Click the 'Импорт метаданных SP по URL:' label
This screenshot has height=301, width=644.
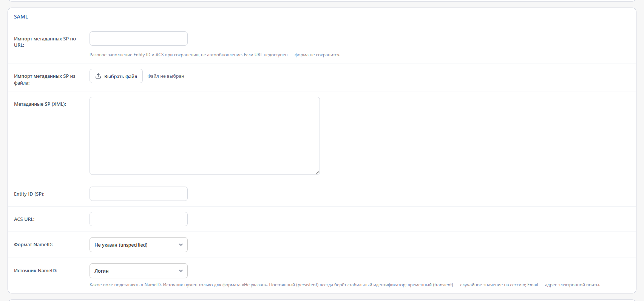point(45,42)
